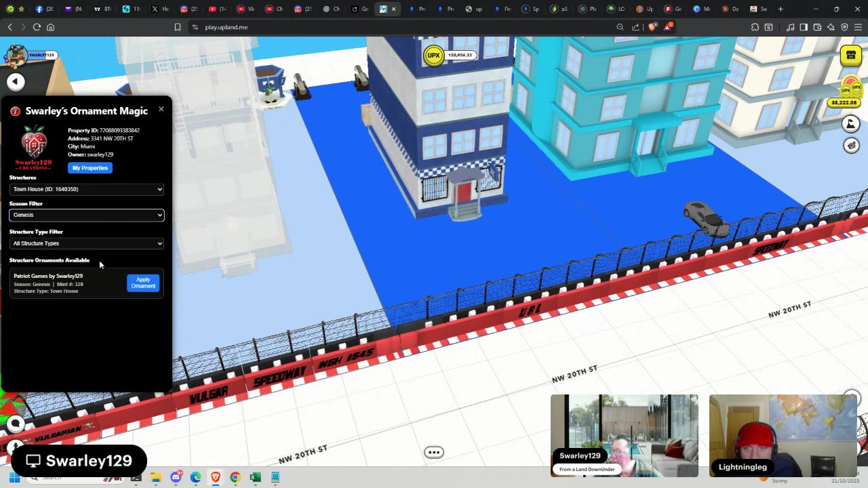Click property address 3341 NW 20TH ST

click(112, 138)
